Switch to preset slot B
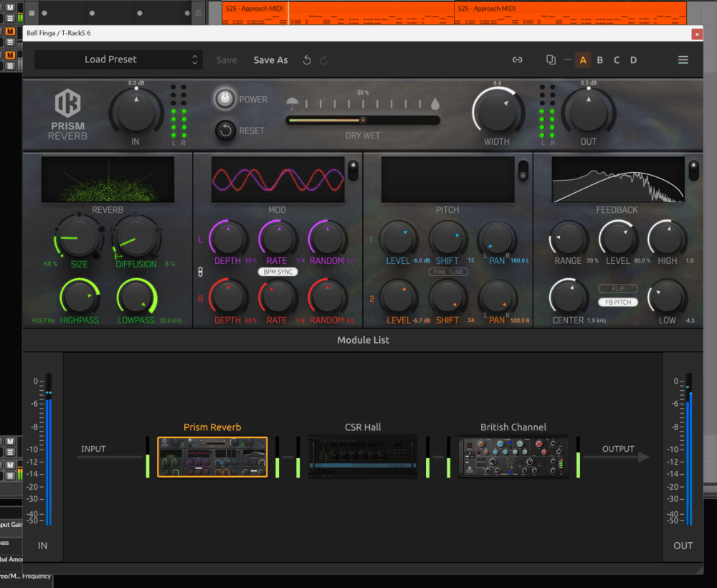This screenshot has width=717, height=588. [x=600, y=60]
